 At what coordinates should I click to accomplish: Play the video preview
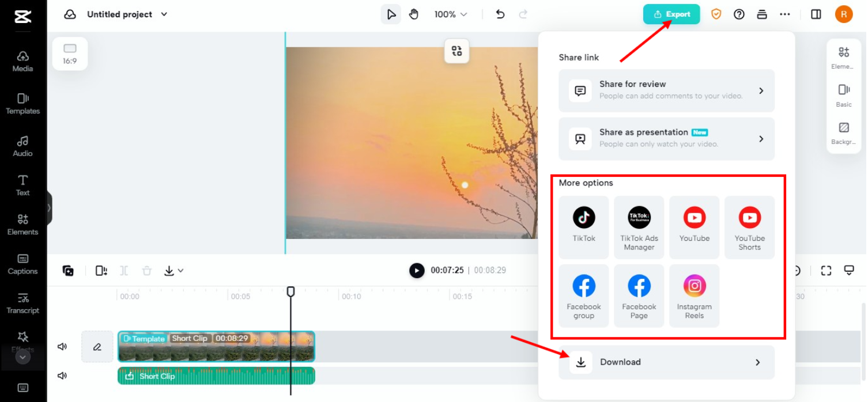[417, 271]
